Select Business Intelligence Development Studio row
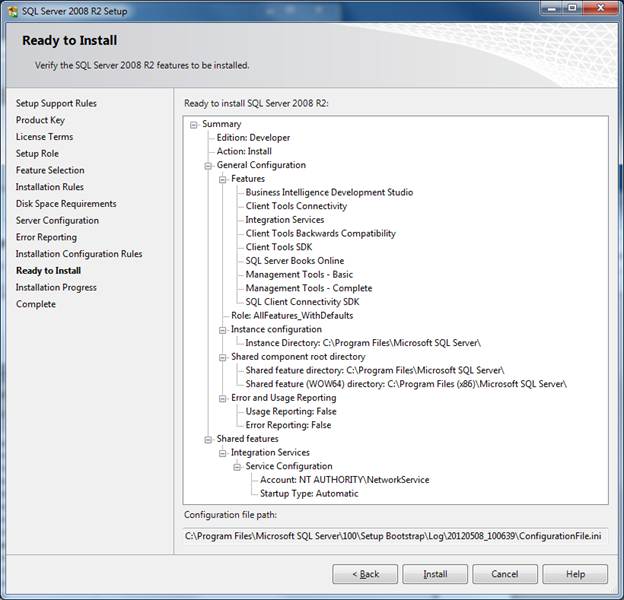Viewport: 624px width, 600px height. click(329, 193)
